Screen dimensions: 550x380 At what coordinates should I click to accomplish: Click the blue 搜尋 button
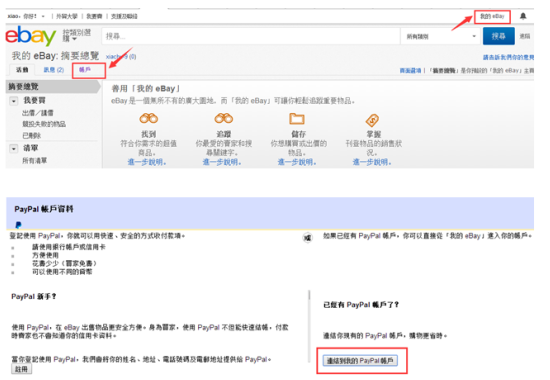coord(498,36)
